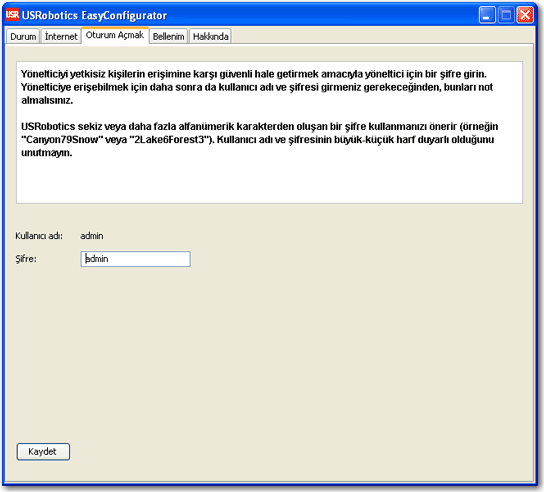
Task: Close the USRobotics EasyConfigurator window
Action: [x=525, y=15]
